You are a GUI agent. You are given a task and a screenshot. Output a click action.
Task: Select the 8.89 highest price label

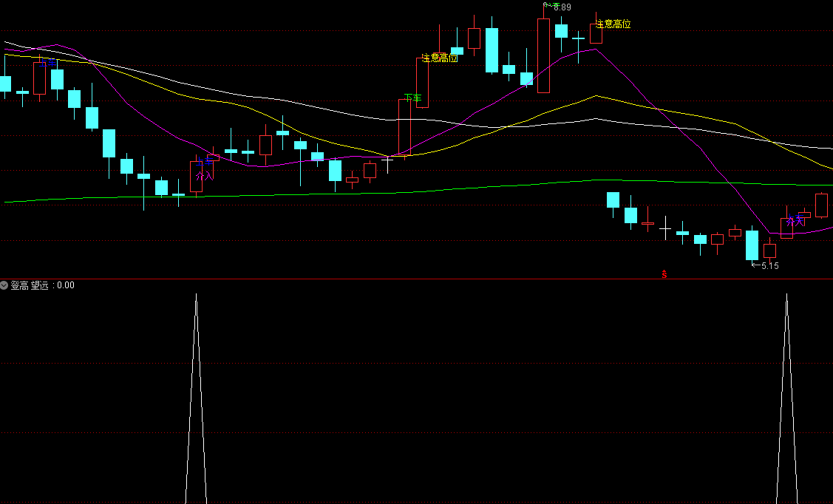(x=562, y=7)
